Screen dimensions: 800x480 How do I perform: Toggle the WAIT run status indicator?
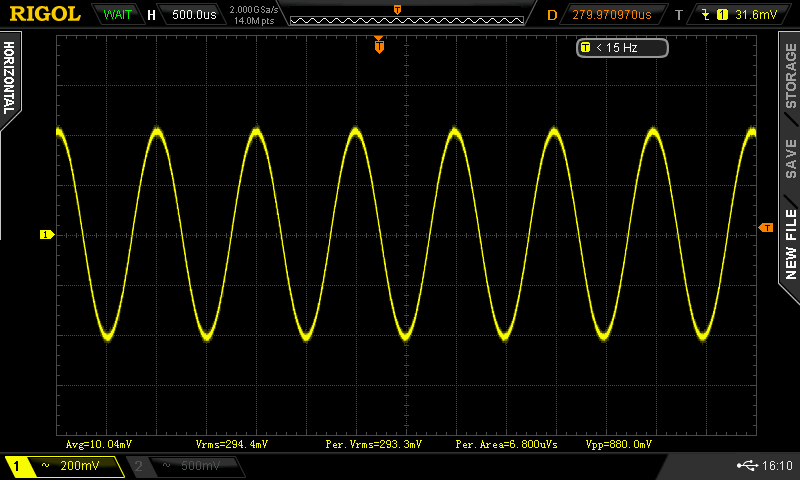pos(117,15)
